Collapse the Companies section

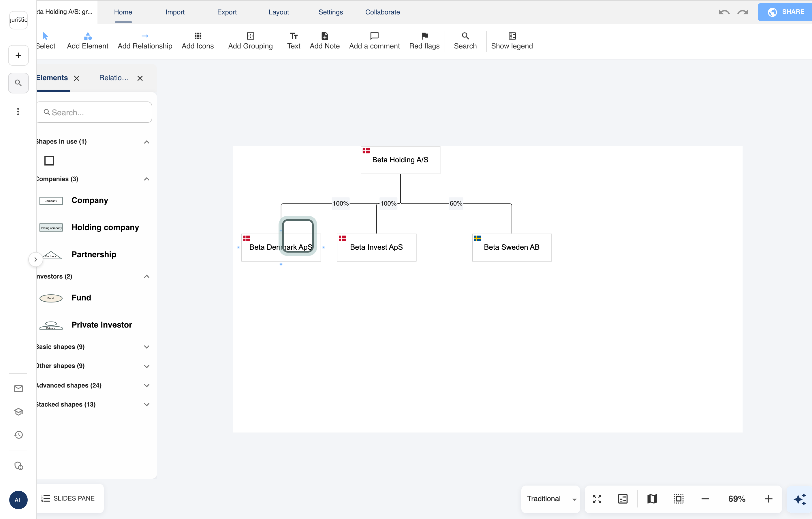[147, 179]
